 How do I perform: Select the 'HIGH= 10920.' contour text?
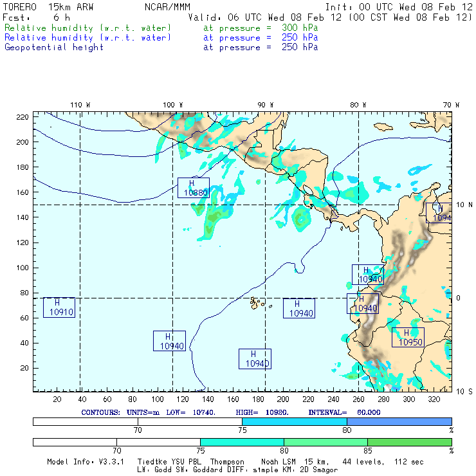click(x=262, y=412)
